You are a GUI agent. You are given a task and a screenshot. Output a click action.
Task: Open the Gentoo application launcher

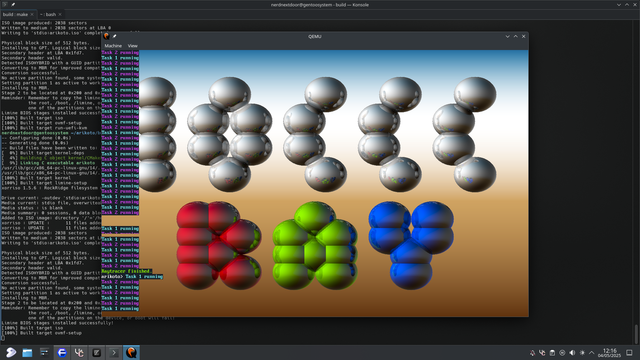pyautogui.click(x=11, y=352)
